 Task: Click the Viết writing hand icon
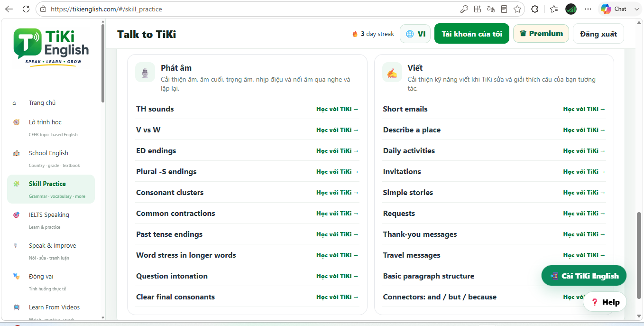pyautogui.click(x=392, y=72)
